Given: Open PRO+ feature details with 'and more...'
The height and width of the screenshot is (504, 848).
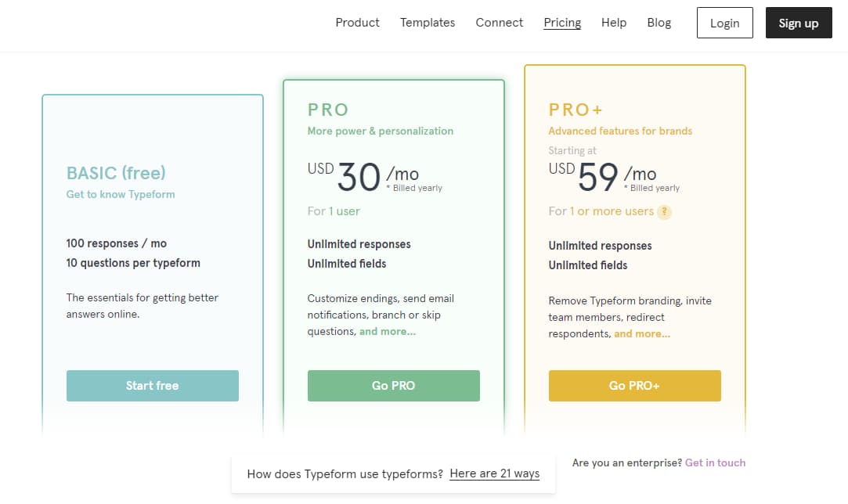Looking at the screenshot, I should (x=642, y=333).
